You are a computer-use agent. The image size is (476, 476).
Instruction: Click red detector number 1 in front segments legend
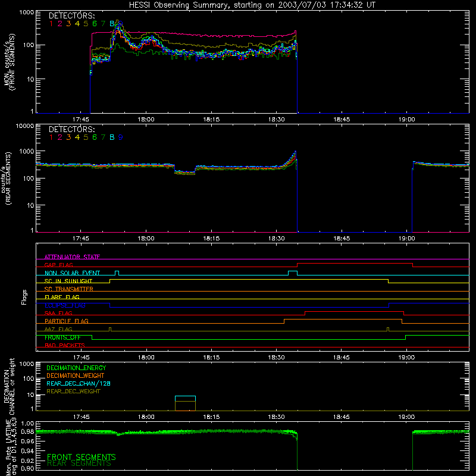click(x=51, y=24)
